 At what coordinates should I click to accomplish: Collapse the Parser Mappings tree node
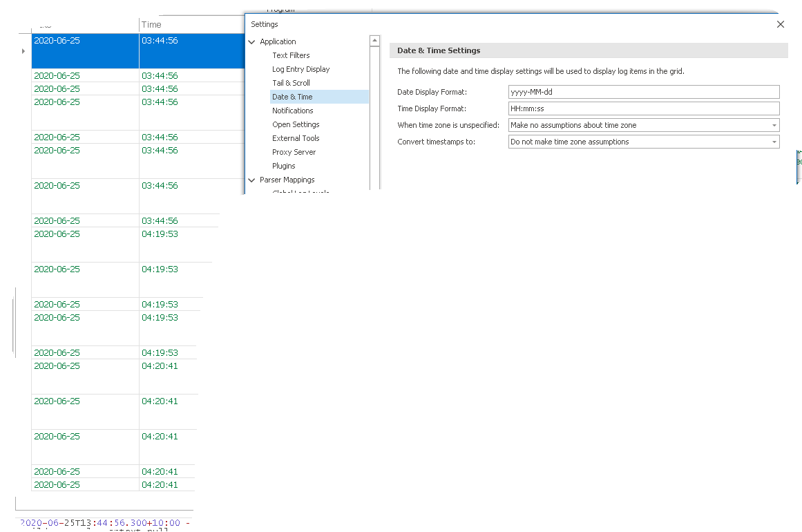[251, 180]
